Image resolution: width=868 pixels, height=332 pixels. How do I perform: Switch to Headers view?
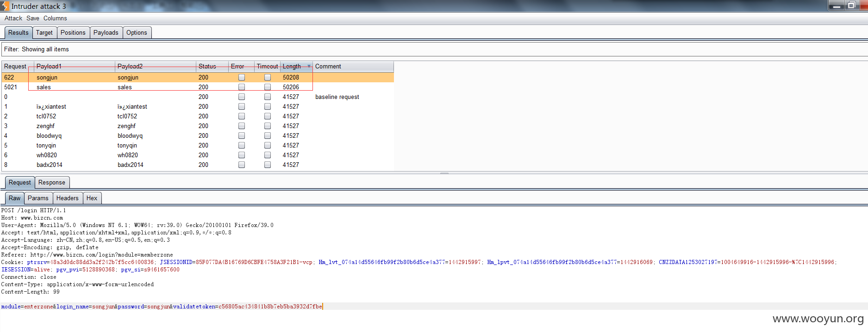(x=68, y=198)
